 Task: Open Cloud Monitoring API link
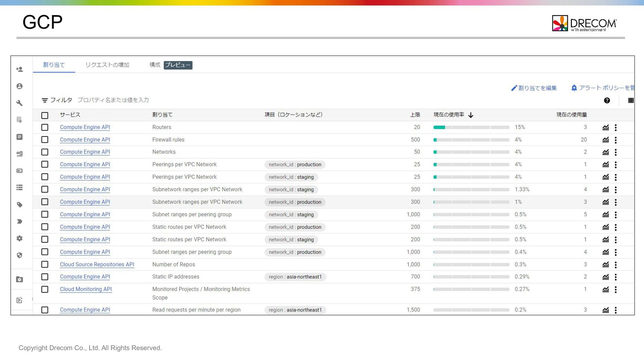tap(86, 289)
